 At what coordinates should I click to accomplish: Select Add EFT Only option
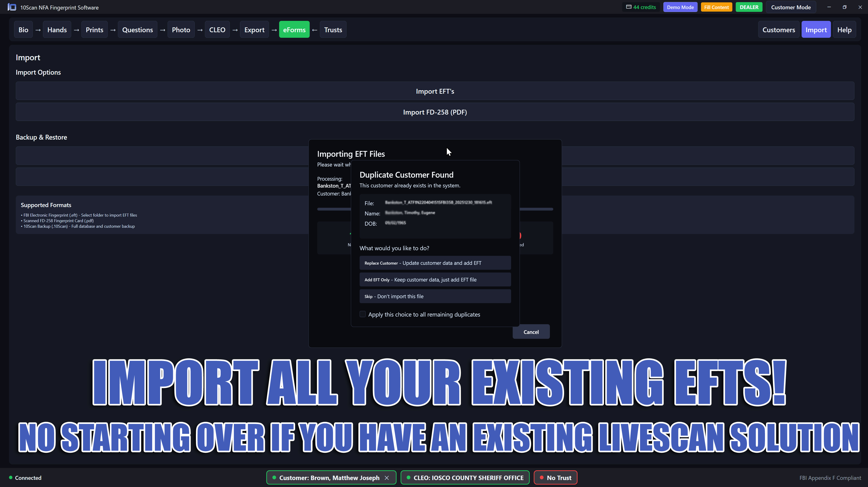435,279
